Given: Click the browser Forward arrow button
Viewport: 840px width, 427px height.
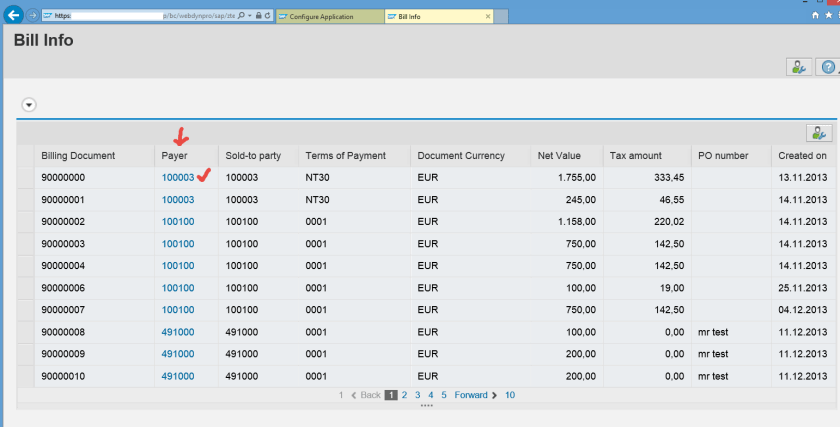Looking at the screenshot, I should click(x=33, y=16).
